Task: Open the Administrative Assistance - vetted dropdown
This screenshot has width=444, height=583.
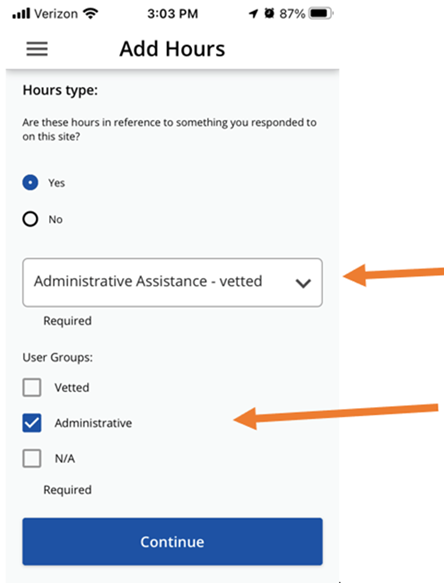Action: click(x=172, y=282)
